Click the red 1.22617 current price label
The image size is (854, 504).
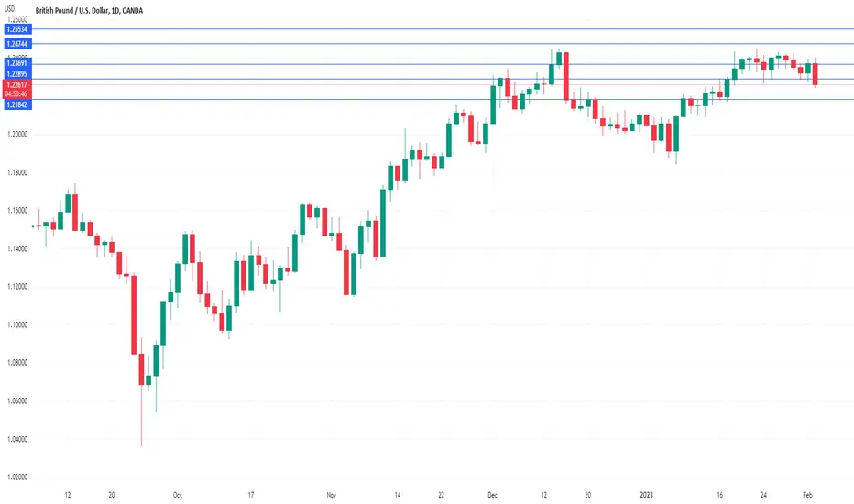[17, 84]
